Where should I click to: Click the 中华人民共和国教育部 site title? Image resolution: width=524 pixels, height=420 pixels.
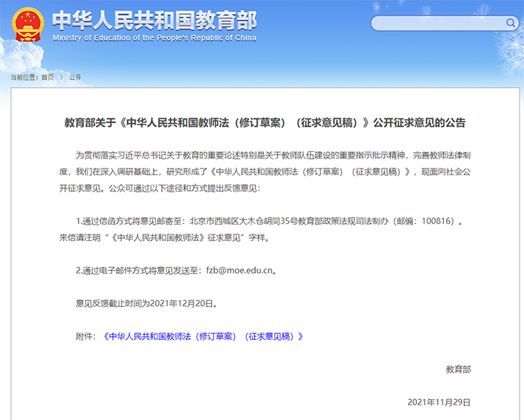pyautogui.click(x=154, y=20)
